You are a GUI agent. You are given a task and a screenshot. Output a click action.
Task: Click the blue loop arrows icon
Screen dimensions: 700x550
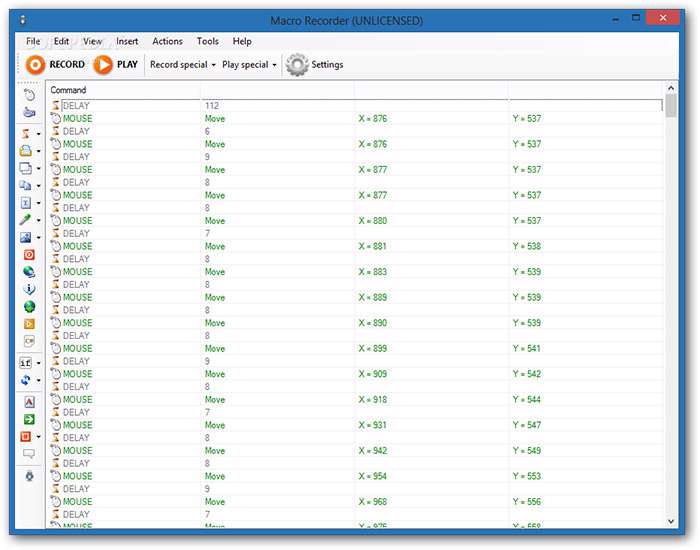click(x=27, y=380)
